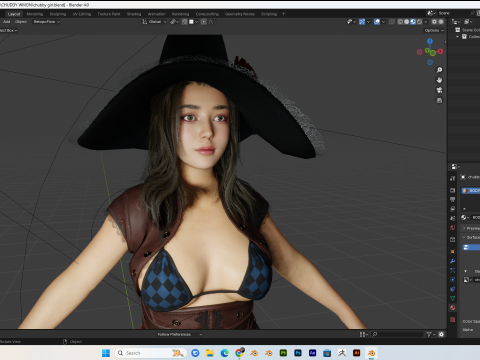Open the Select Box tool dropdown

point(9,30)
